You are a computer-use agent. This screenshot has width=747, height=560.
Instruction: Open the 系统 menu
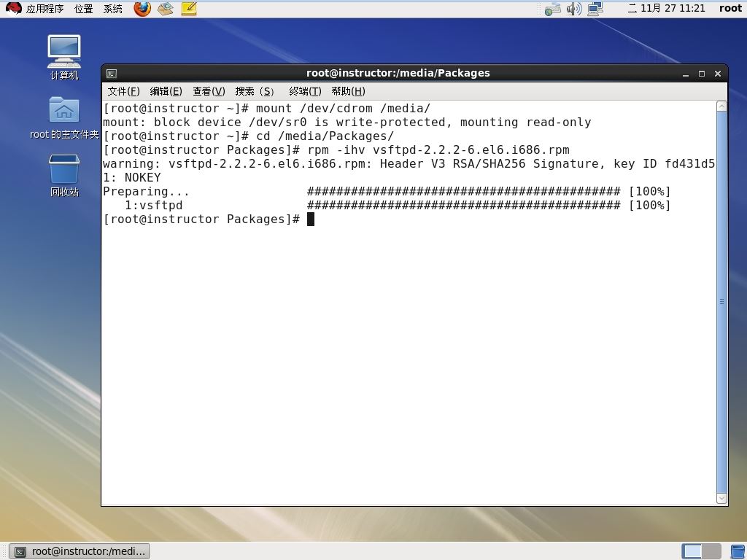coord(113,9)
